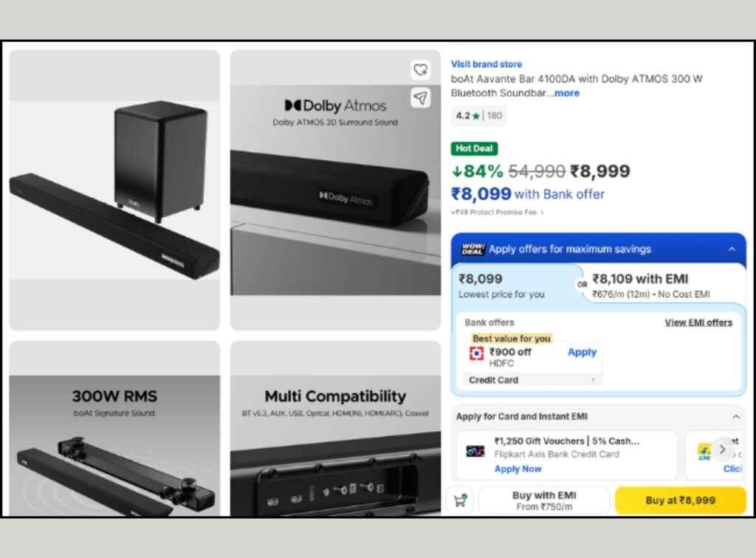Click the Flipkart Axis Bank card icon
The image size is (756, 558).
tap(475, 452)
